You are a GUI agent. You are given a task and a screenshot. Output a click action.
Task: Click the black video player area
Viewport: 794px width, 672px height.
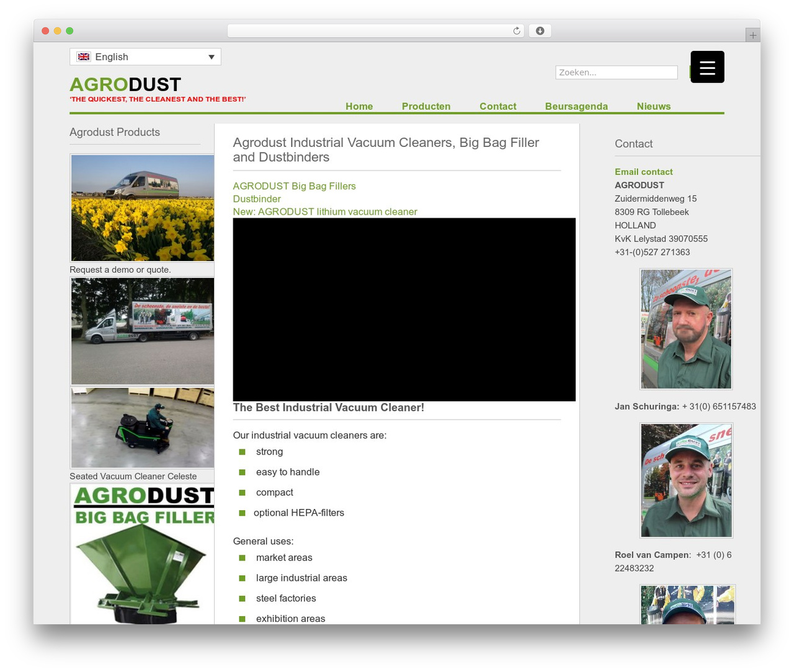pyautogui.click(x=404, y=309)
